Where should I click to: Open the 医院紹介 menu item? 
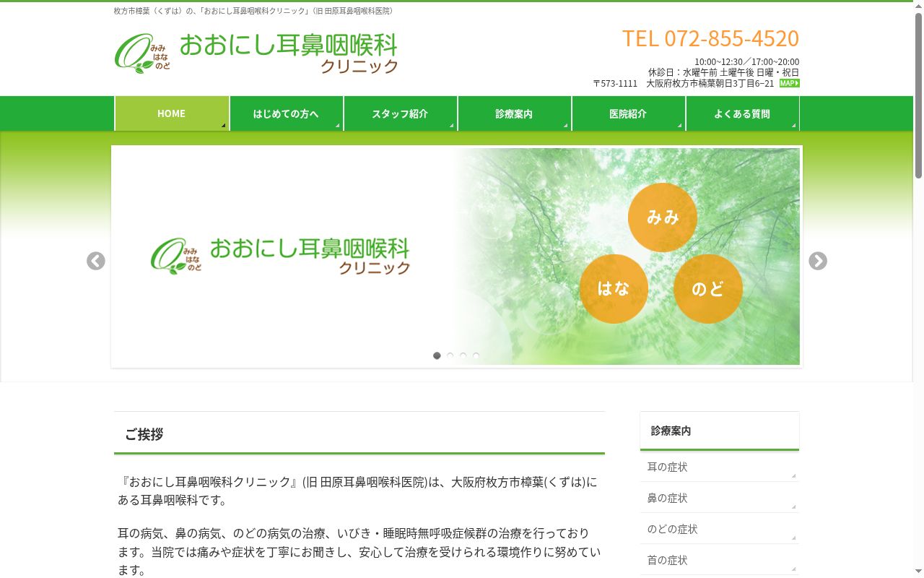point(628,113)
